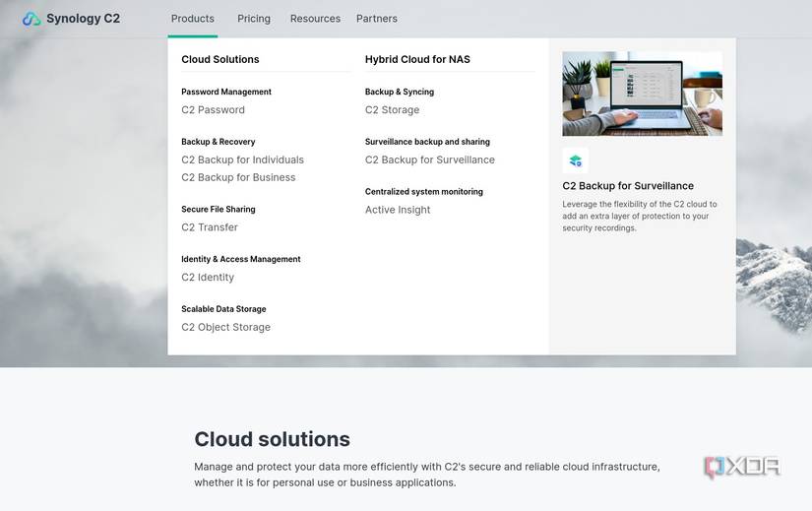Click the 'Manage and protect your data' paragraph

[427, 475]
